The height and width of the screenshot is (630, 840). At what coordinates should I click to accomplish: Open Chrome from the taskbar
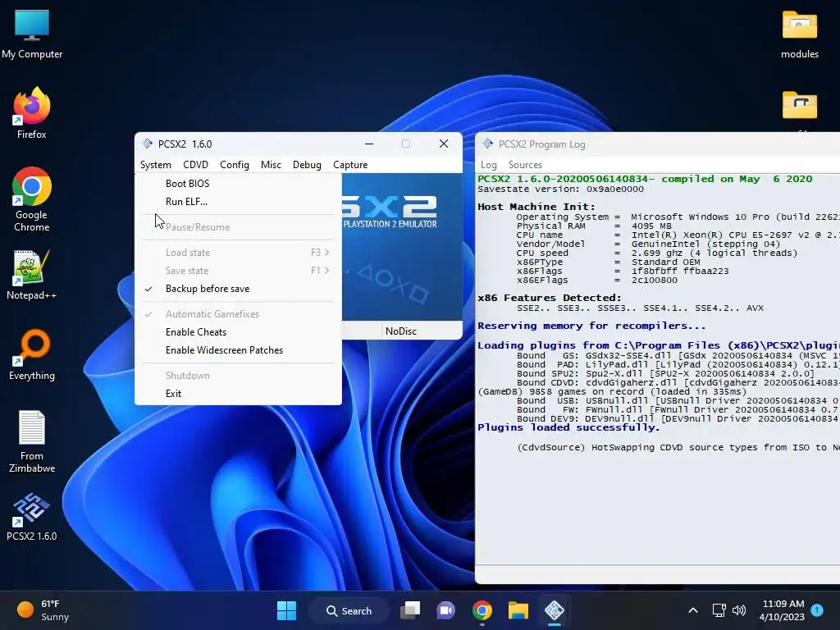[x=482, y=610]
